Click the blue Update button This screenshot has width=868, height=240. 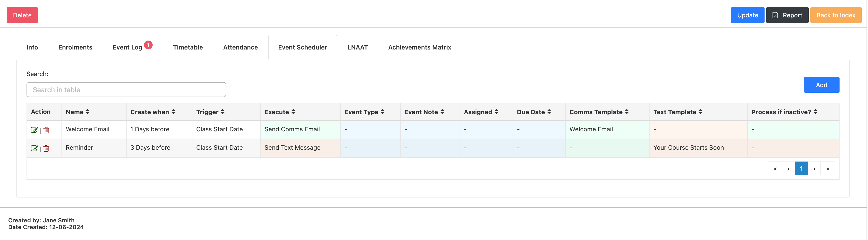(747, 15)
